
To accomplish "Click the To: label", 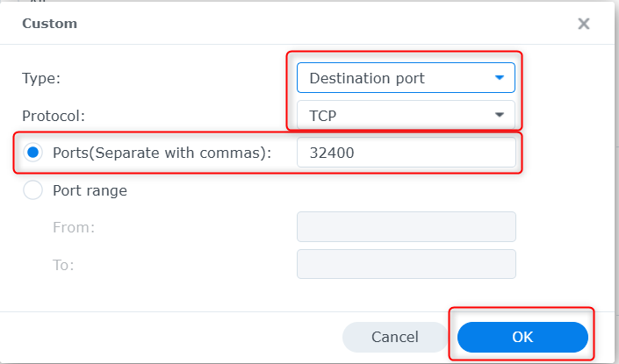I will click(x=64, y=264).
